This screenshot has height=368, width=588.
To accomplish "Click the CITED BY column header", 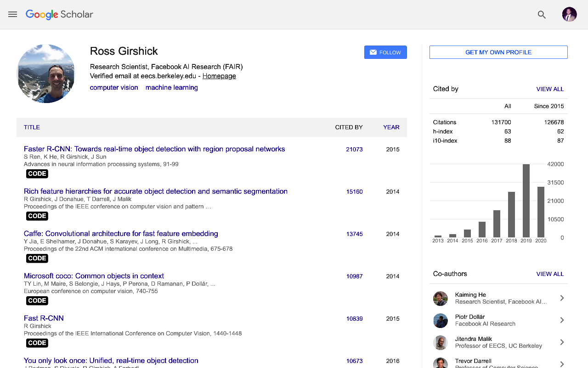I will tap(349, 127).
